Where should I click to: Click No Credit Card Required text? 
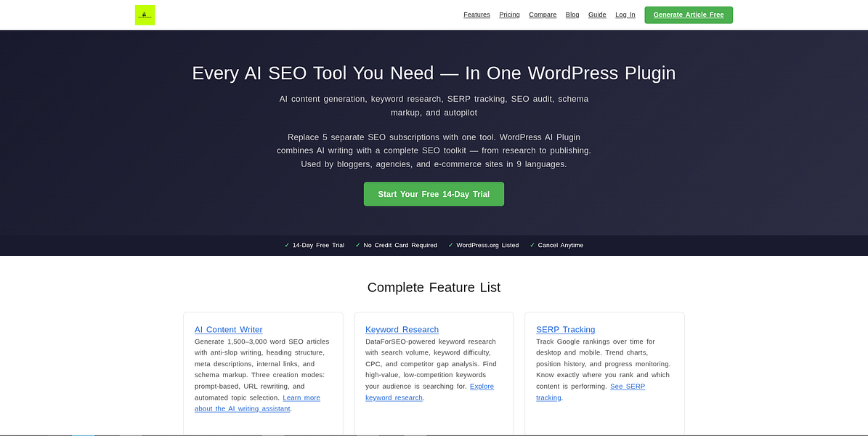(400, 246)
